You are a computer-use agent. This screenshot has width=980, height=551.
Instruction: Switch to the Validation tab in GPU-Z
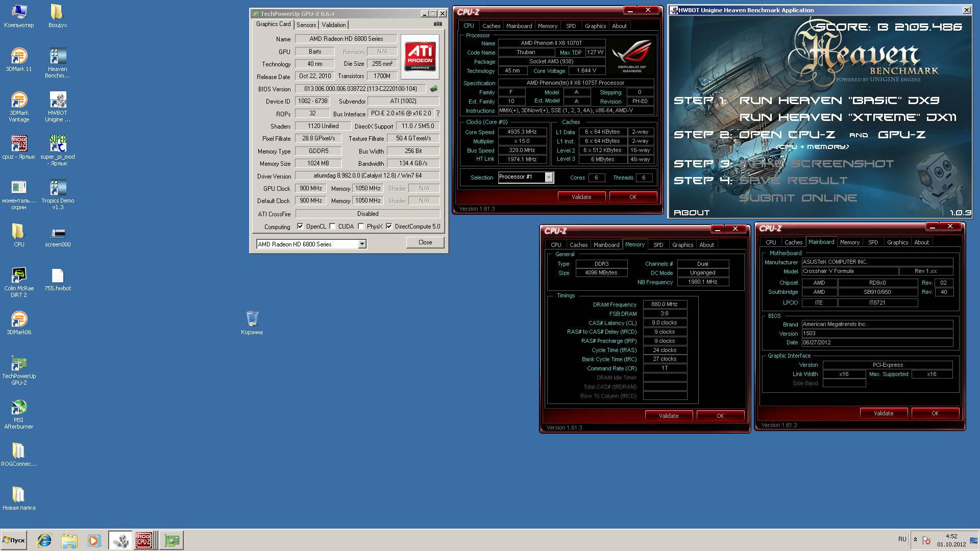(x=334, y=25)
